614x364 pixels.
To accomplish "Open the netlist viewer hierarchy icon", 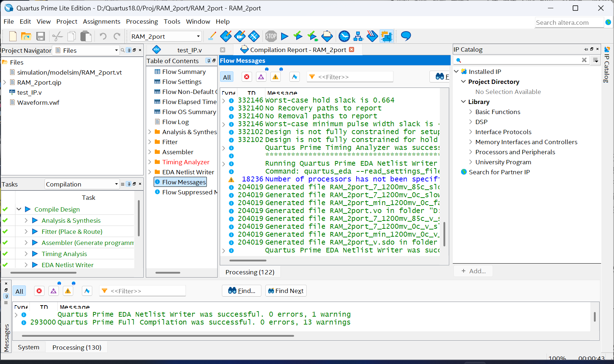I will (x=358, y=36).
